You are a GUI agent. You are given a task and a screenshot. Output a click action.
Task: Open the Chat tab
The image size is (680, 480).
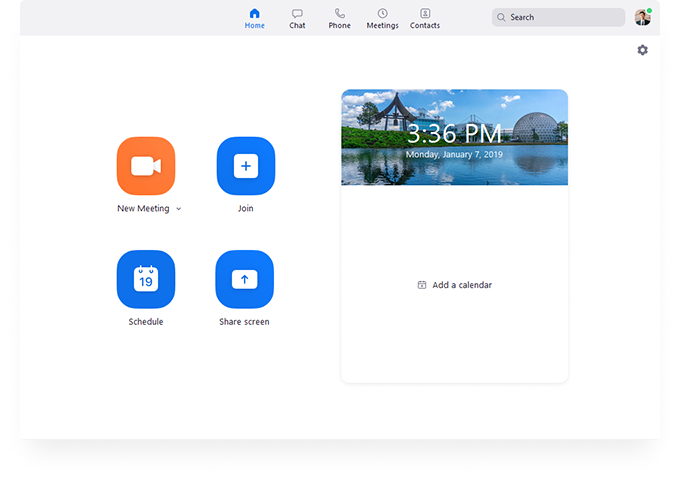(x=297, y=18)
